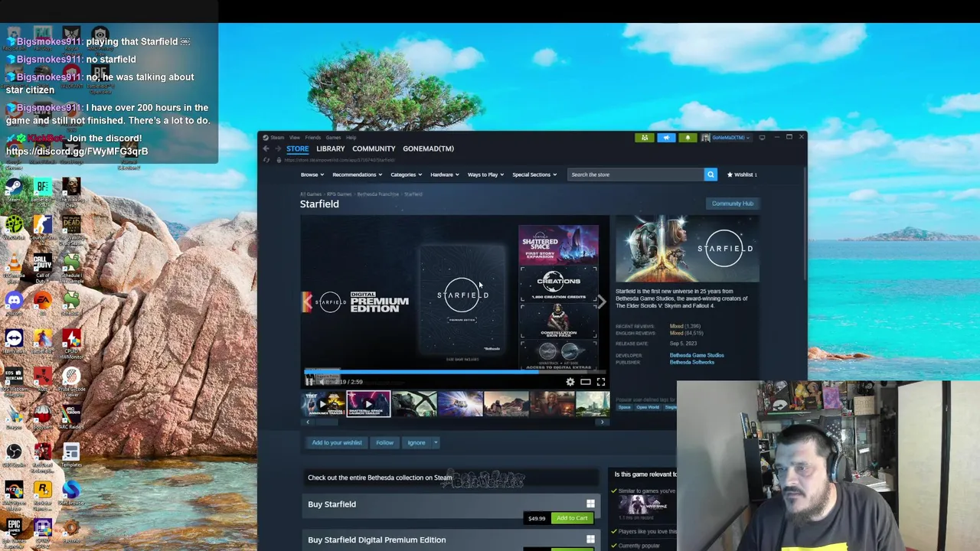Click RPG Games breadcrumb link
The width and height of the screenshot is (980, 551).
(x=339, y=194)
